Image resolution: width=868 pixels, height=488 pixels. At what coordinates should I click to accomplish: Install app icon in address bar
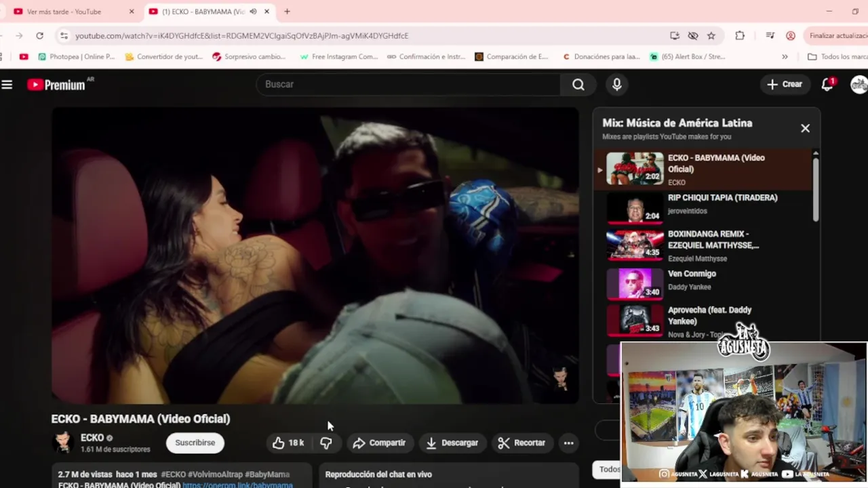[674, 36]
